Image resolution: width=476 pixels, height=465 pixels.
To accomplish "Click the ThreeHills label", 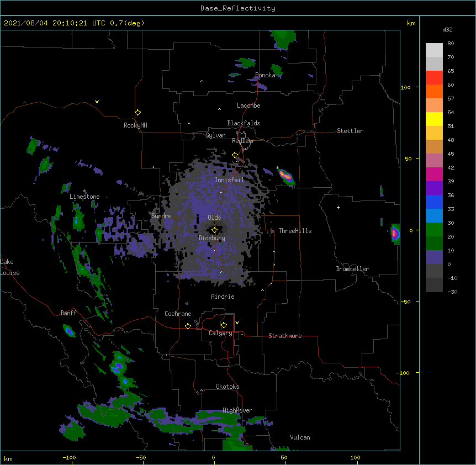I will pos(295,231).
